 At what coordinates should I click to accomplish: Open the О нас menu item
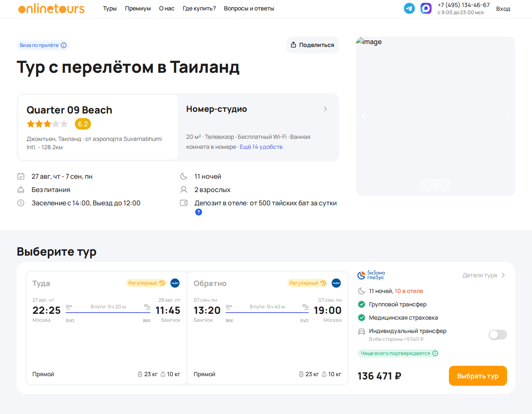coord(167,8)
